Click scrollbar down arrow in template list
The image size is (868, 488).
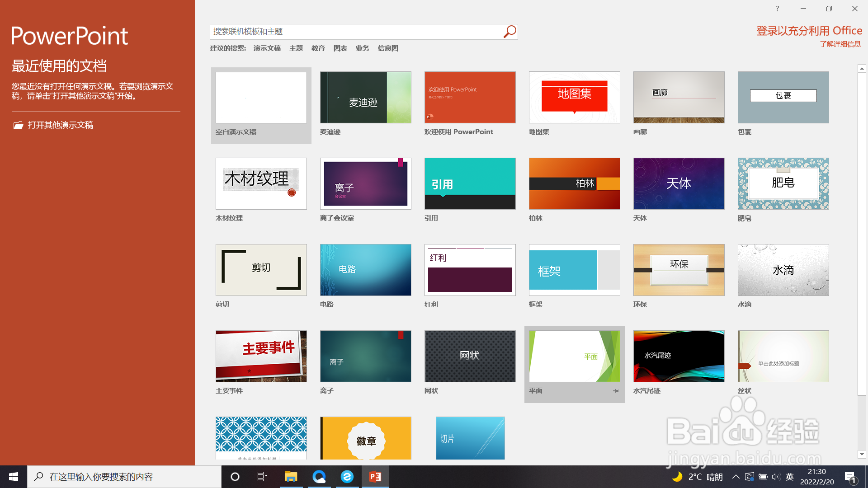[x=862, y=455]
